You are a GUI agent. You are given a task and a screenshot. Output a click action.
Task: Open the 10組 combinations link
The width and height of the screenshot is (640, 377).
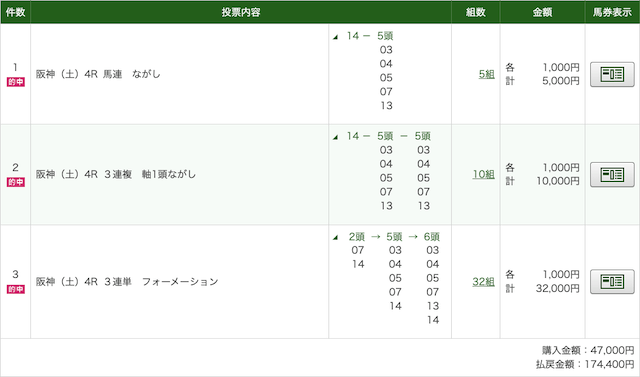[x=484, y=175]
